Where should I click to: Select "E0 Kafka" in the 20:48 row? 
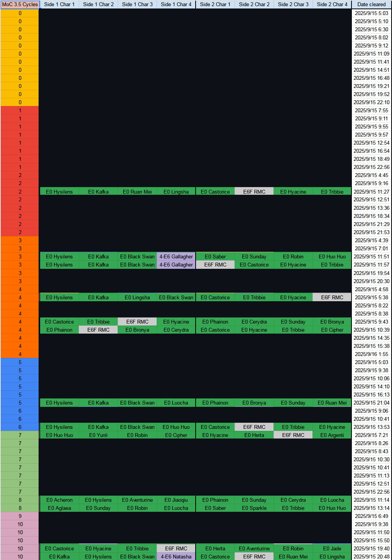pos(59,557)
